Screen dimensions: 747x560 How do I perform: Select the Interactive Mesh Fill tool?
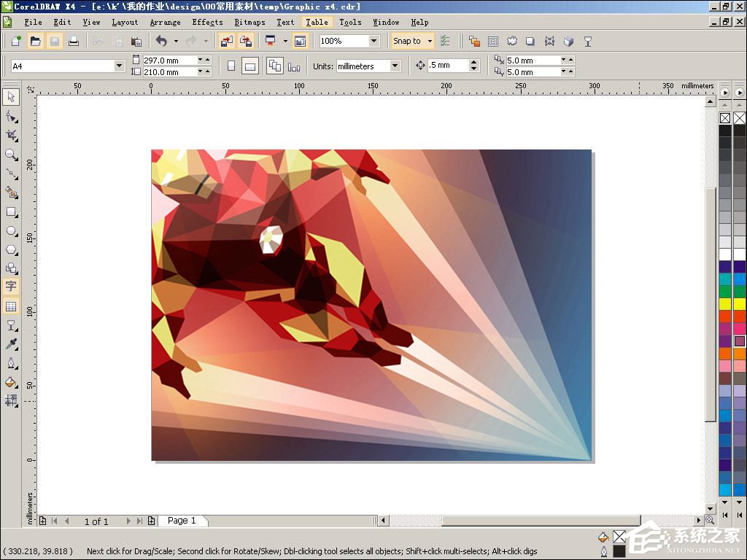[11, 400]
